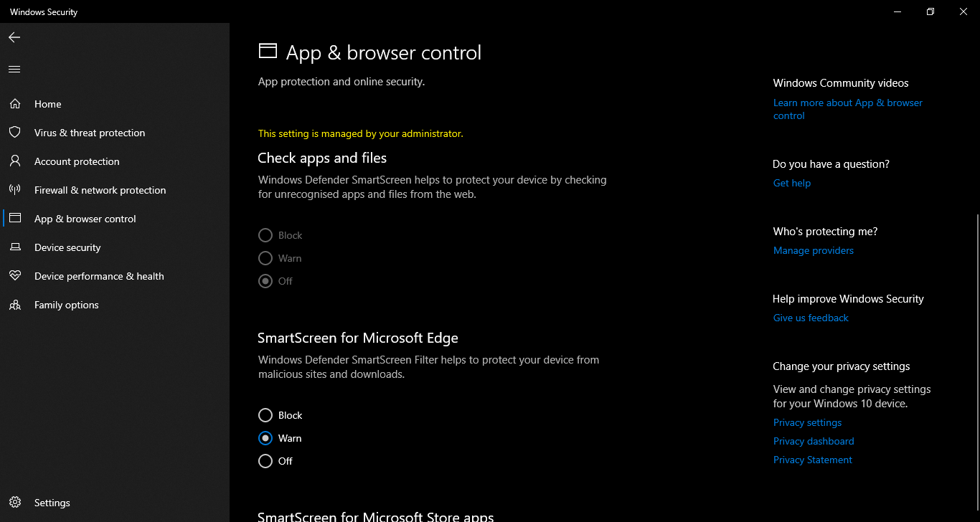
Task: Open the hamburger navigation menu icon
Action: pyautogui.click(x=14, y=70)
